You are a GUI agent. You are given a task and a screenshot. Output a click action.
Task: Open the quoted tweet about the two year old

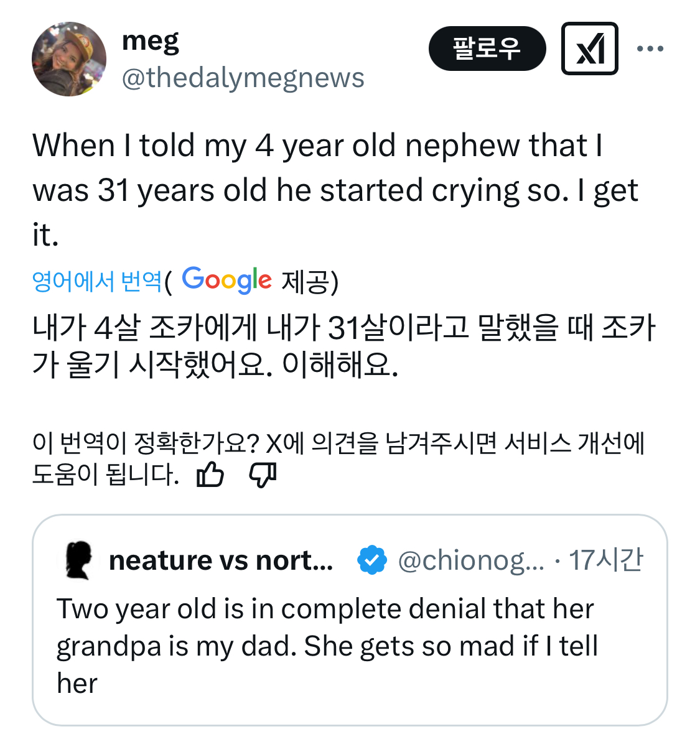[x=327, y=647]
